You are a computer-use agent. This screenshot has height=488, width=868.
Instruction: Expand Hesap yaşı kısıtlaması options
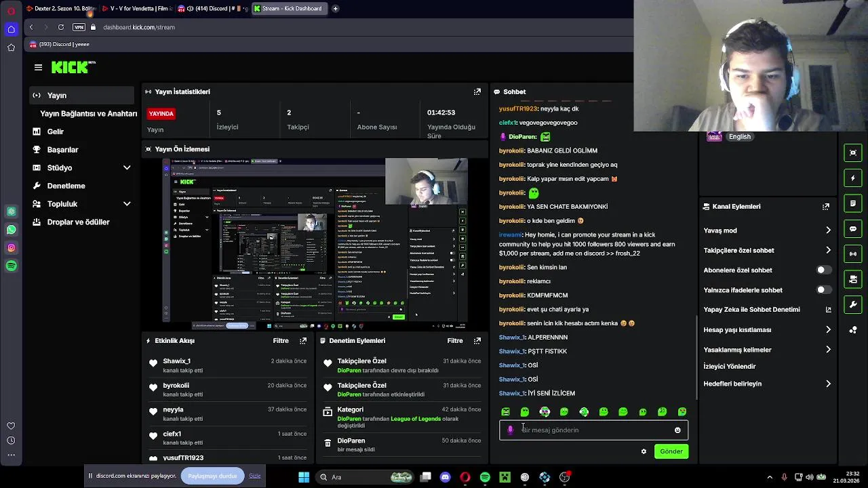[x=828, y=330]
